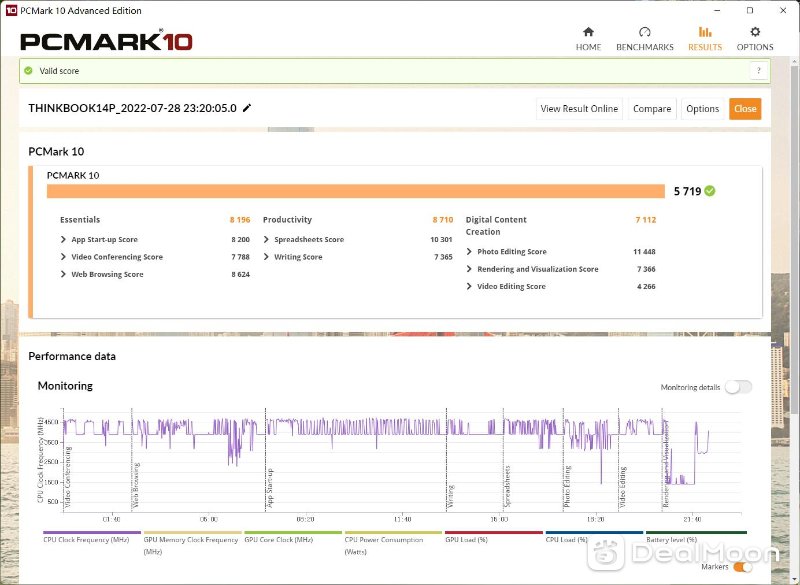Click the Essentials score 8 196

pos(240,219)
